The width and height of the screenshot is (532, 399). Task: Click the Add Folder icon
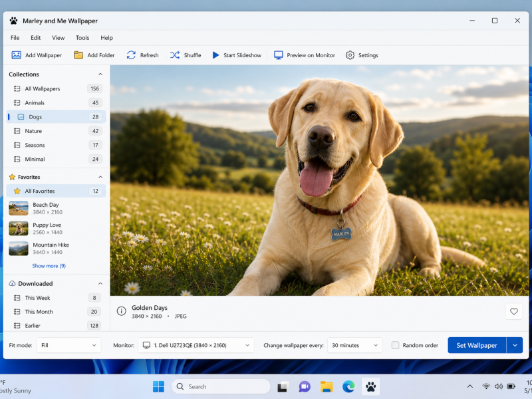[x=78, y=55]
